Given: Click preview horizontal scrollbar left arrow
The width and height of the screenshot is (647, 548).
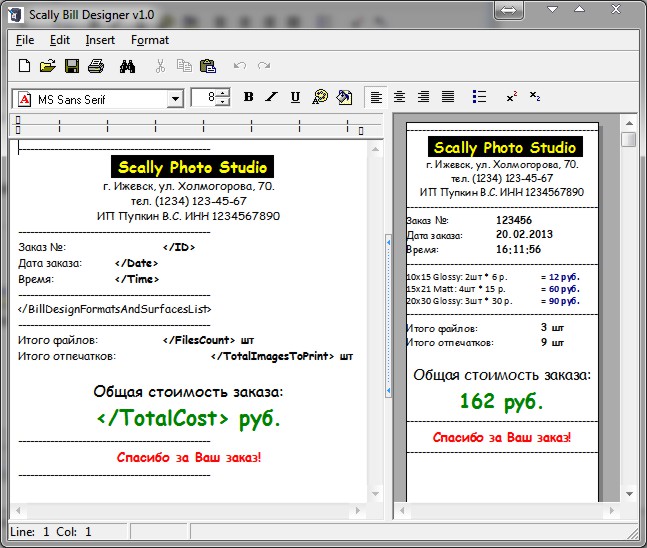Looking at the screenshot, I should (402, 510).
